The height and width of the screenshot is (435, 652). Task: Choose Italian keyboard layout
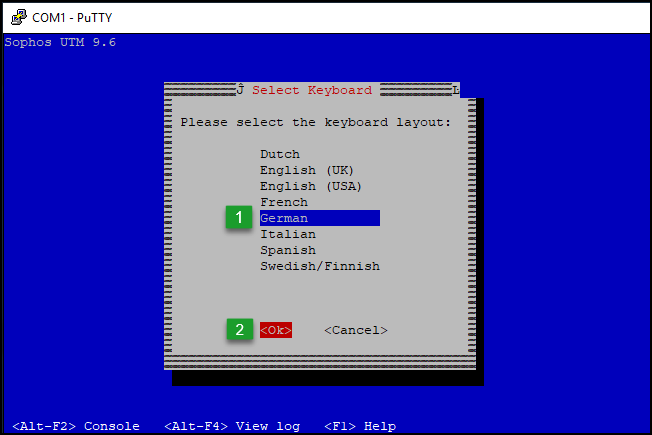pyautogui.click(x=288, y=234)
